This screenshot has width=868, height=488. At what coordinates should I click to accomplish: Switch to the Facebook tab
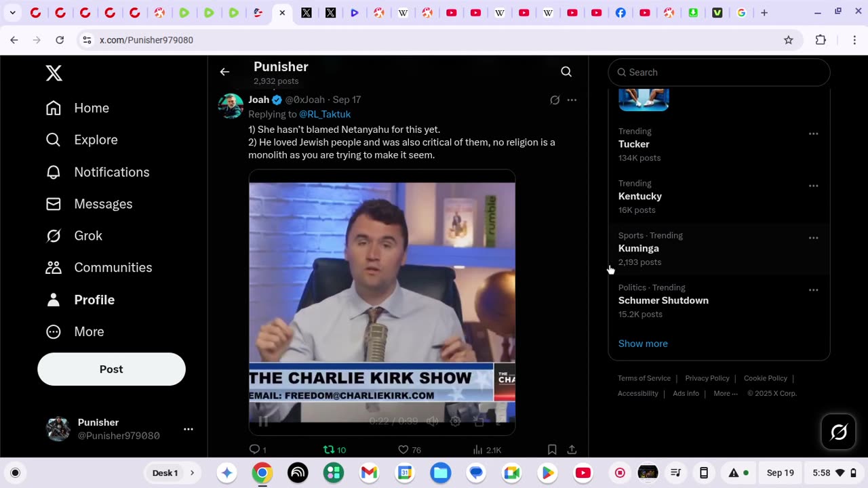[x=620, y=13]
